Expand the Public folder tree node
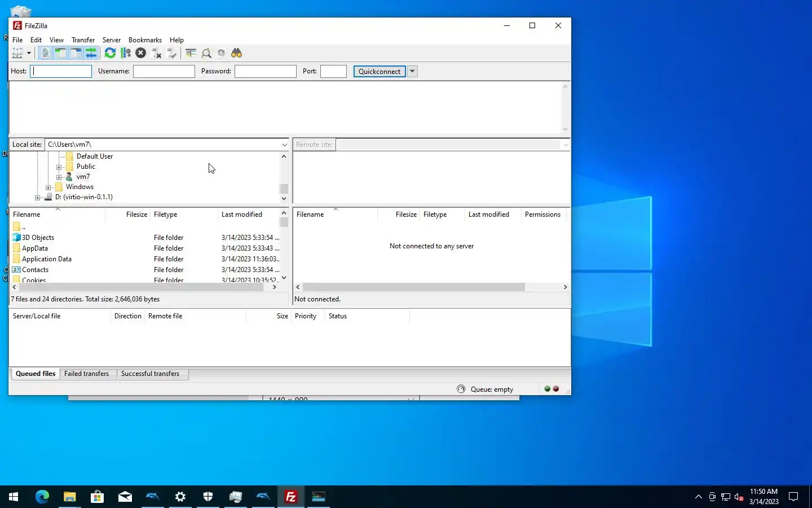This screenshot has width=812, height=508. tap(59, 167)
